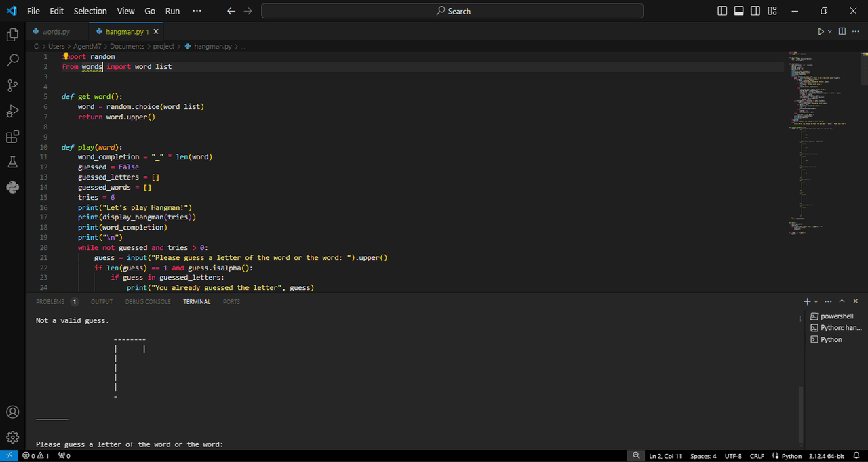
Task: Open the Search view in activity bar
Action: click(12, 60)
